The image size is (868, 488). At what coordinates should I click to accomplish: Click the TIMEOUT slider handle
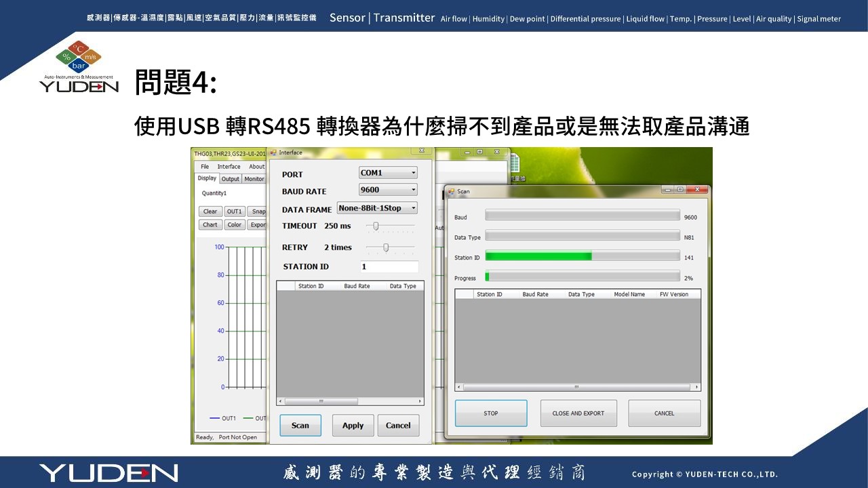(x=376, y=226)
